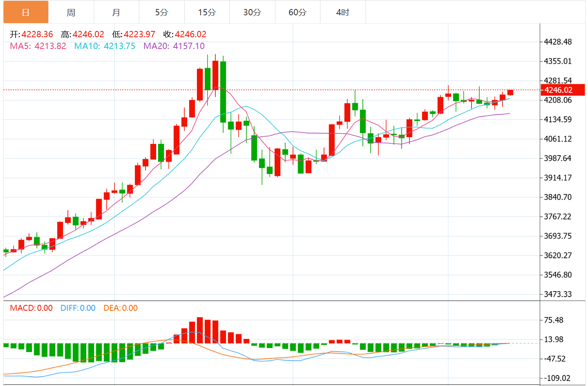Click the DEA: 0.00 indicator label
Screen dimensions: 588x386
click(120, 308)
